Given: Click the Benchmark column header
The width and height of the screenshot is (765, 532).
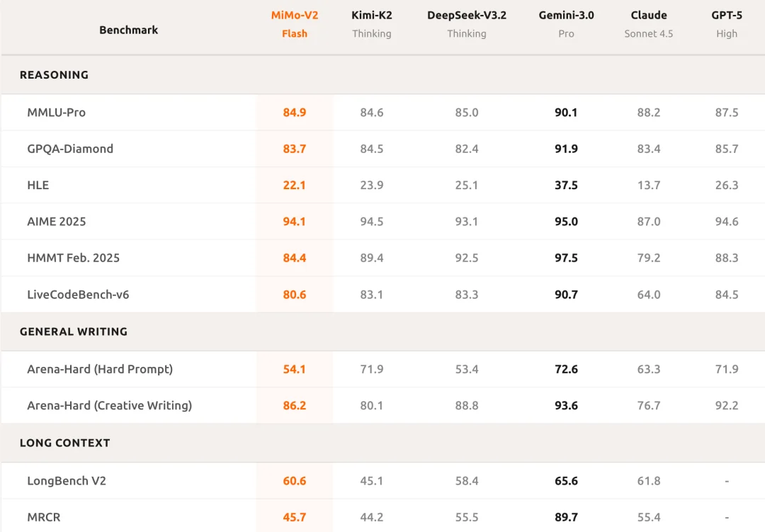Looking at the screenshot, I should pyautogui.click(x=128, y=30).
